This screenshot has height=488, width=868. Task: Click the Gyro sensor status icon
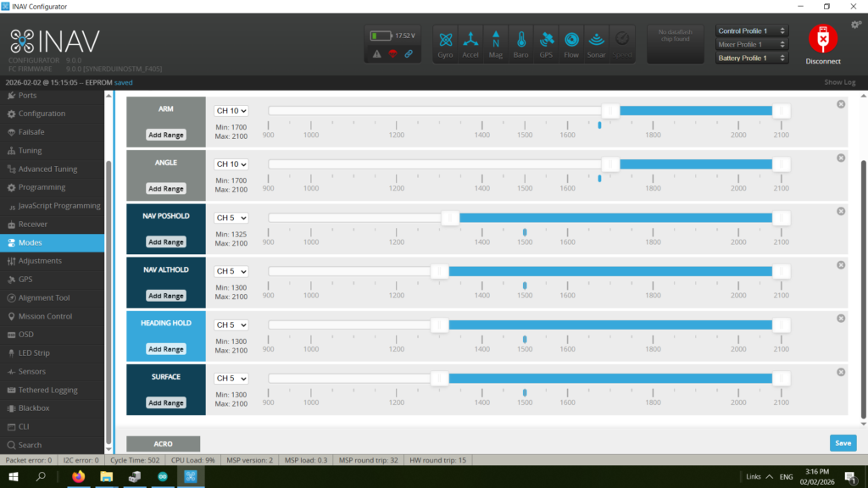[445, 43]
